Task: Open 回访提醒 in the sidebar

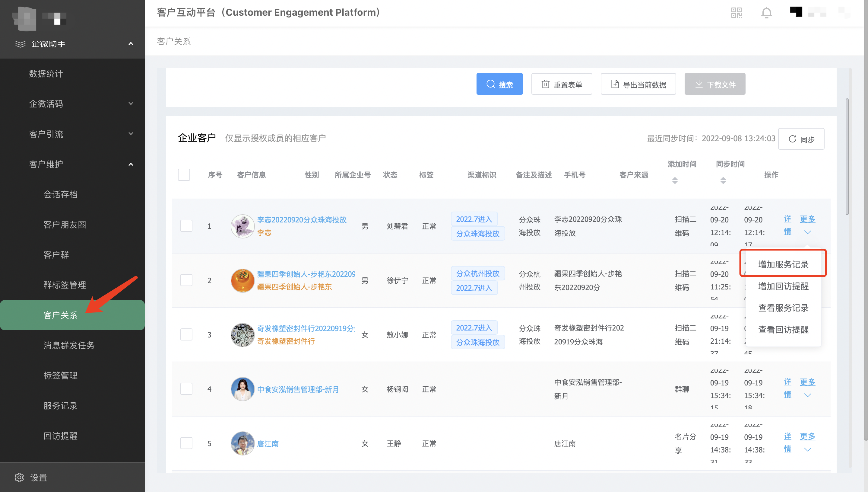Action: tap(72, 436)
